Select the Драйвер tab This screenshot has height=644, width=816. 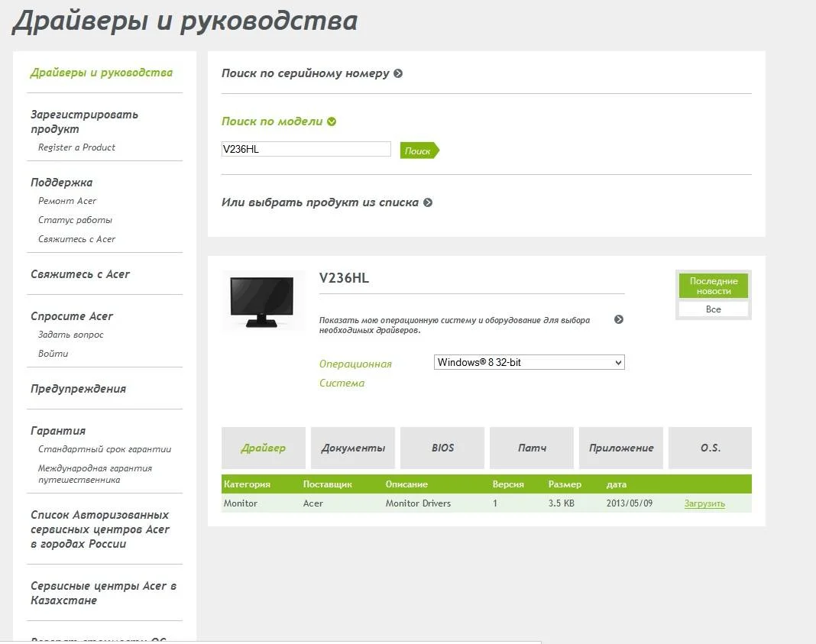tap(264, 448)
